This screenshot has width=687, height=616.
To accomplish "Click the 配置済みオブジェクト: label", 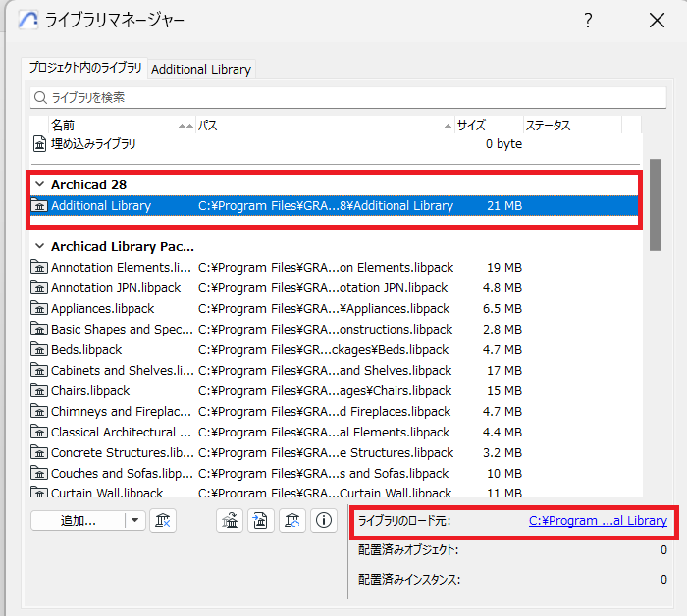I will tap(408, 549).
